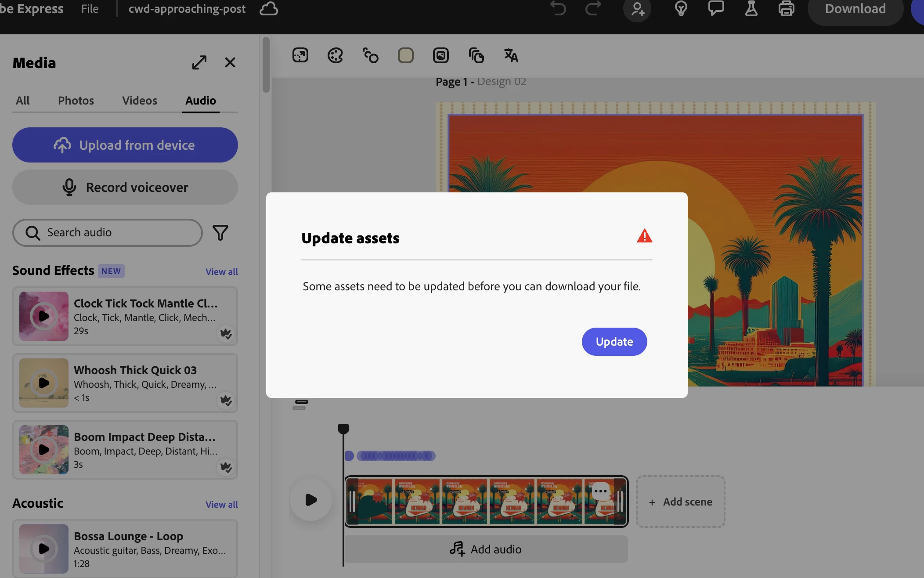Expand Sound Effects with View all
The image size is (924, 578).
[x=221, y=271]
